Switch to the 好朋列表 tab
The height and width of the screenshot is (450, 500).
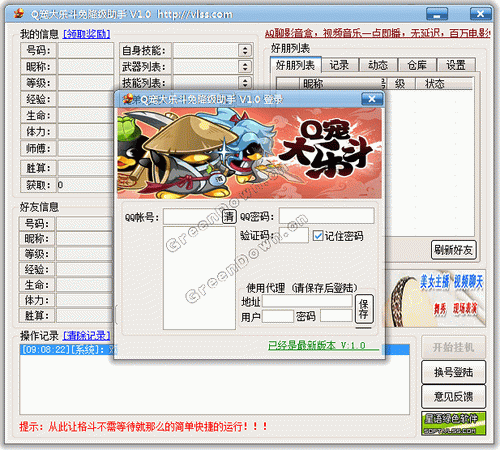click(x=295, y=65)
